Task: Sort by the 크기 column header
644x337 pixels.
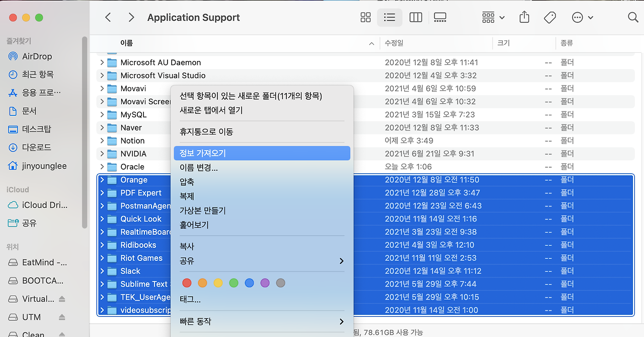Action: (524, 43)
